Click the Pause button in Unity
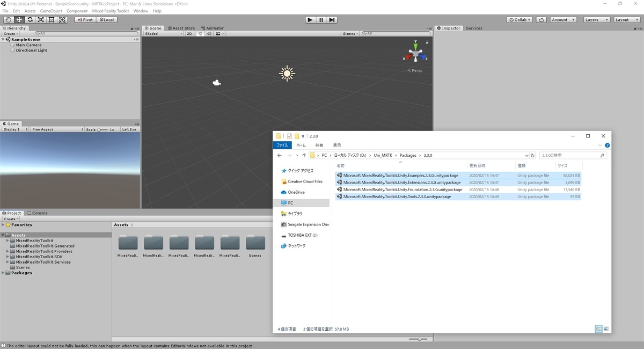 click(321, 20)
